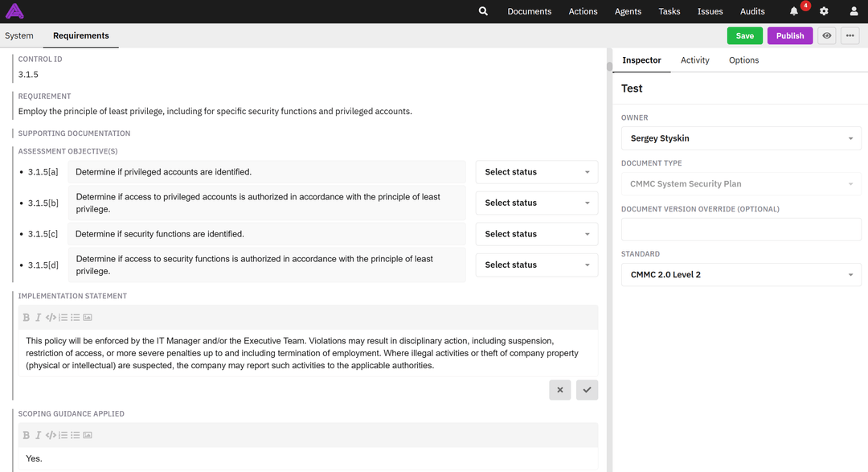The image size is (868, 472).
Task: Open status dropdown for 3.1.5[b]
Action: click(x=536, y=203)
